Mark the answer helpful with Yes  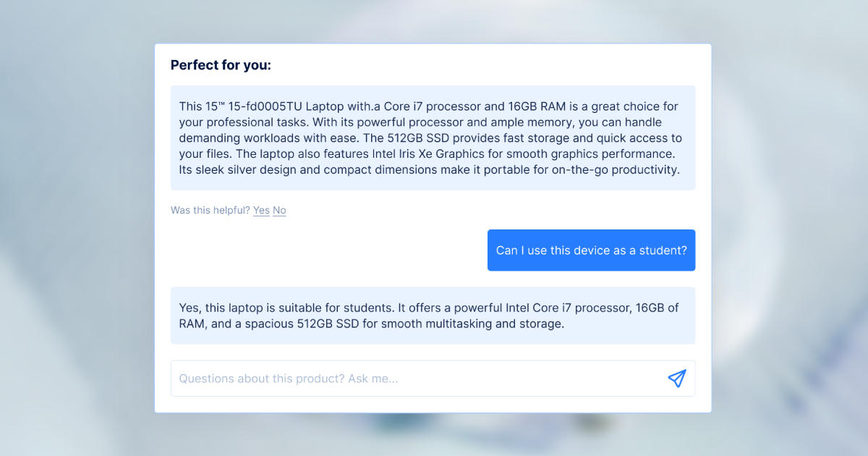pos(261,211)
